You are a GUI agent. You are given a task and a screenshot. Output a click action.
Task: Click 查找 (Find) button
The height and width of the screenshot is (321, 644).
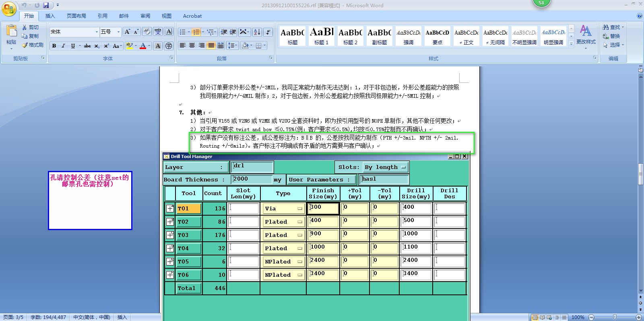(613, 27)
